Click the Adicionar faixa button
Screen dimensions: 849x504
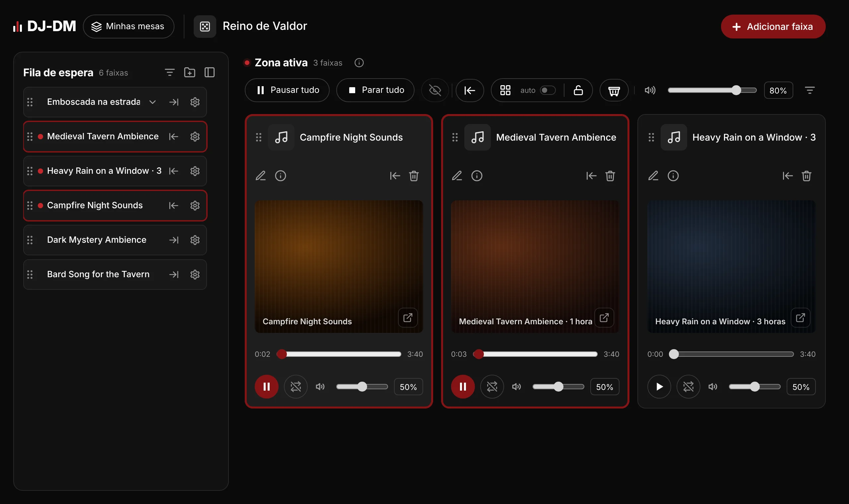773,27
